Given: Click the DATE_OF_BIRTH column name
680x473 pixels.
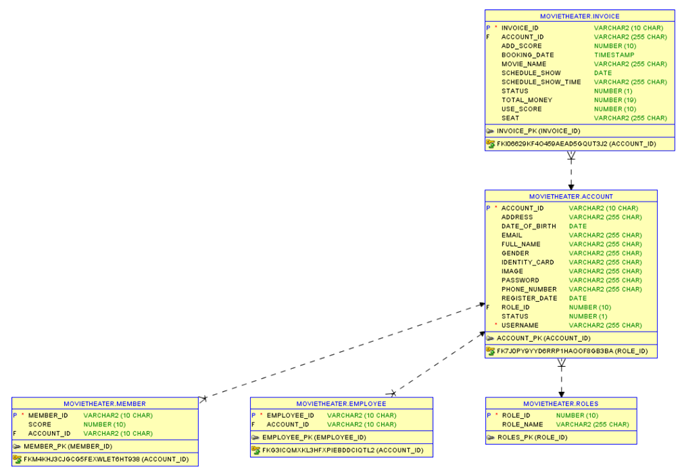Looking at the screenshot, I should coord(528,226).
